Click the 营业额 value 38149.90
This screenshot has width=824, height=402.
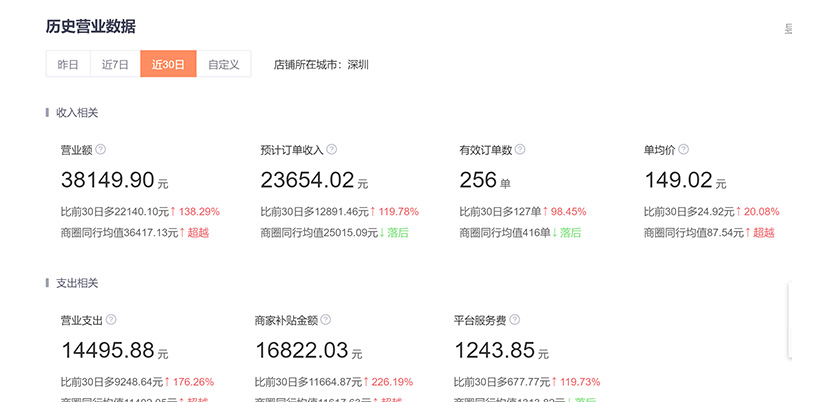click(x=107, y=181)
